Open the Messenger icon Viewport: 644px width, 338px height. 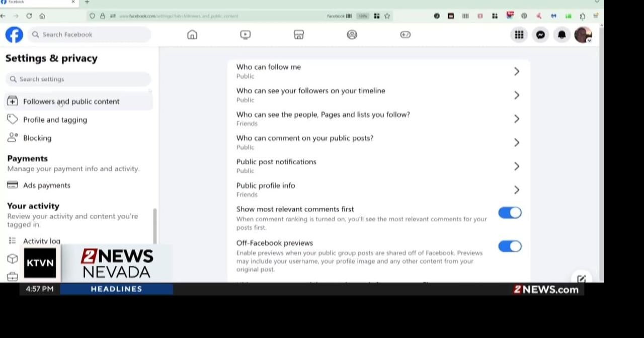point(540,35)
